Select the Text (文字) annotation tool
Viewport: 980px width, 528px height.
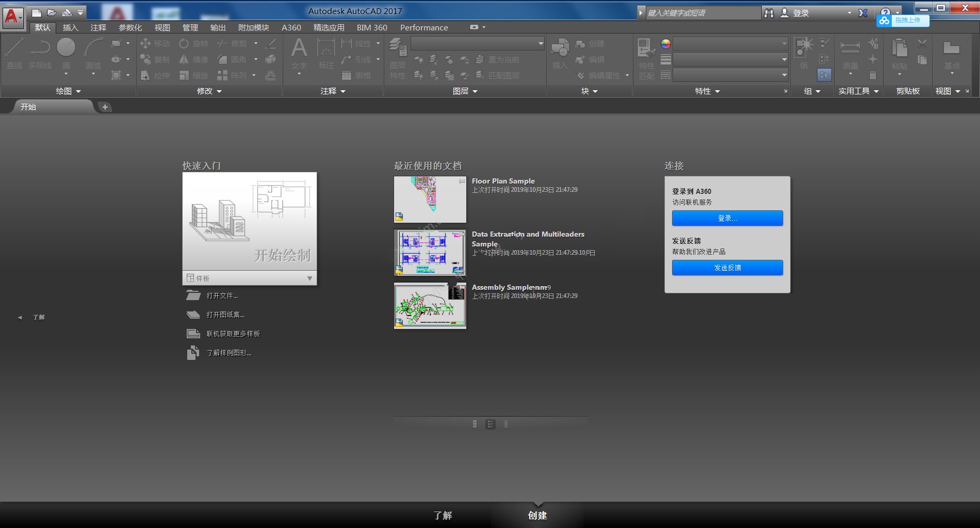pos(299,54)
